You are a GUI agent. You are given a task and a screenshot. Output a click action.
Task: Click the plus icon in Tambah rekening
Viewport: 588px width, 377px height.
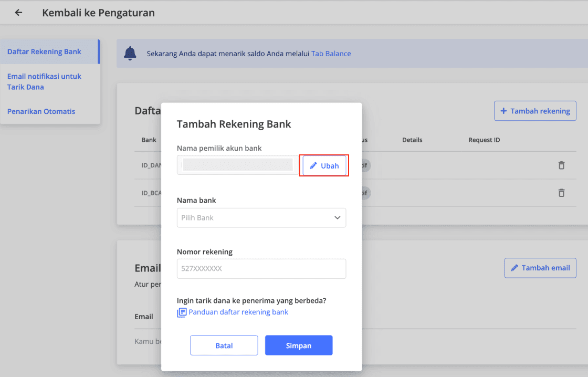(x=503, y=111)
